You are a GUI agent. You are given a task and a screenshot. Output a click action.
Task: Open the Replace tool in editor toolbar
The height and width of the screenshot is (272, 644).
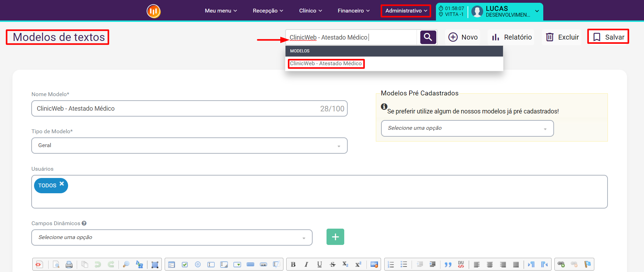point(139,264)
